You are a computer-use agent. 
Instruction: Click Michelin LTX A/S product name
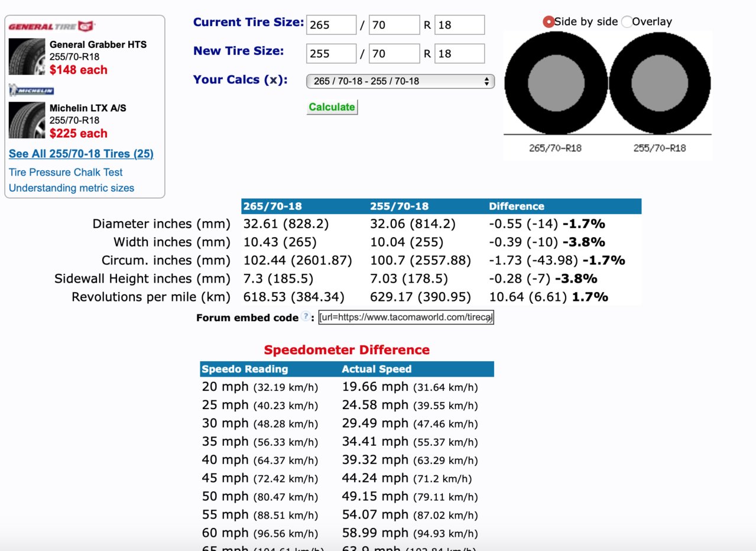88,108
